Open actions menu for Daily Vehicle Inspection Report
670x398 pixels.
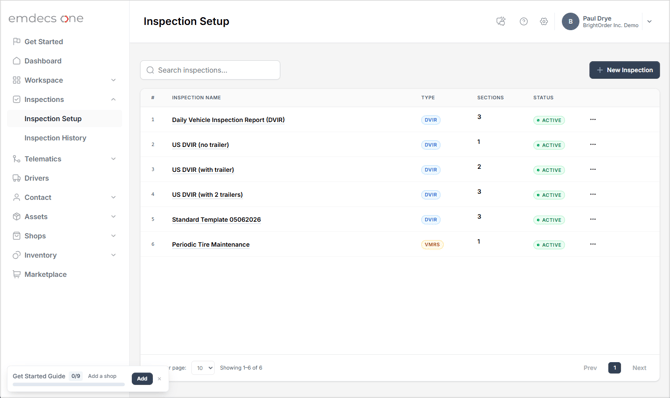pyautogui.click(x=593, y=120)
